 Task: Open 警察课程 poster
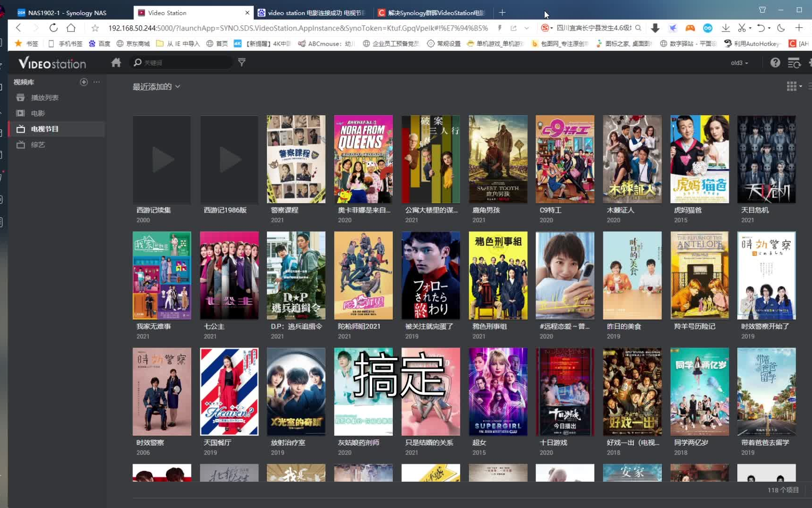[x=296, y=159]
